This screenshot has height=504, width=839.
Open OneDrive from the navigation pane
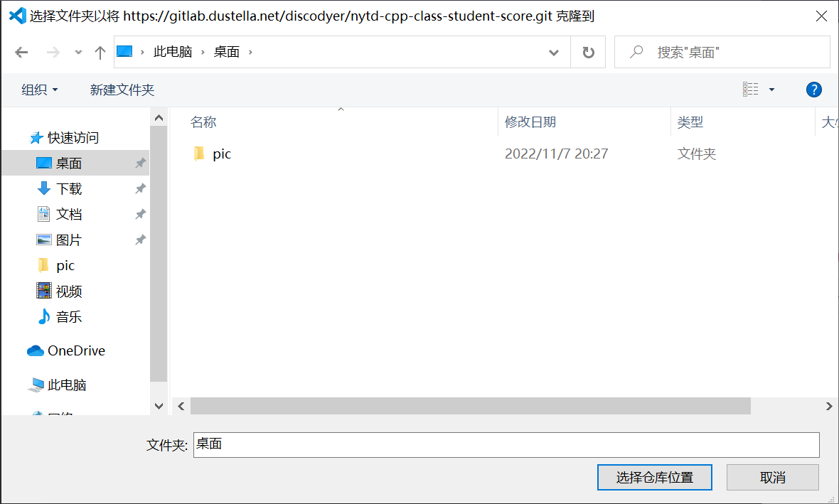(75, 351)
